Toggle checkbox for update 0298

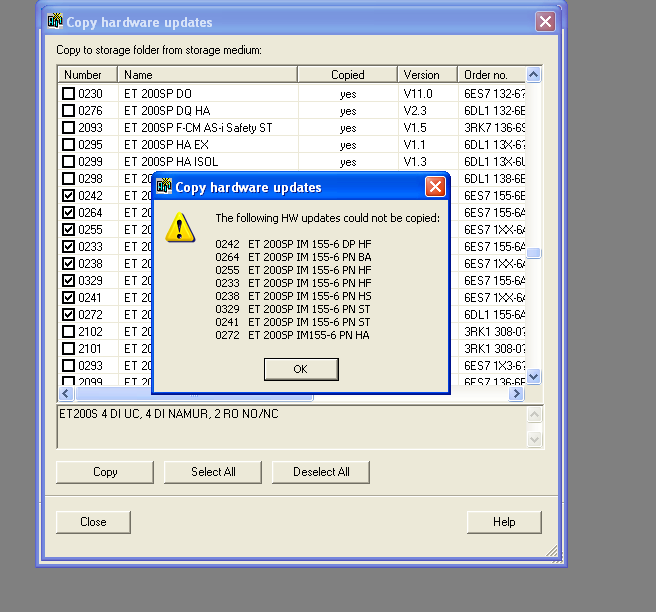[x=68, y=179]
